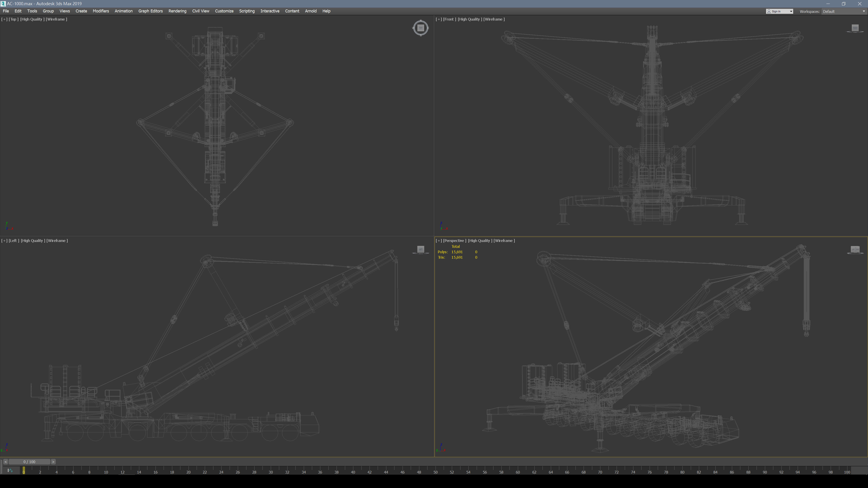Image resolution: width=868 pixels, height=488 pixels.
Task: Open the [Front] point-of-view label menu
Action: pos(450,19)
